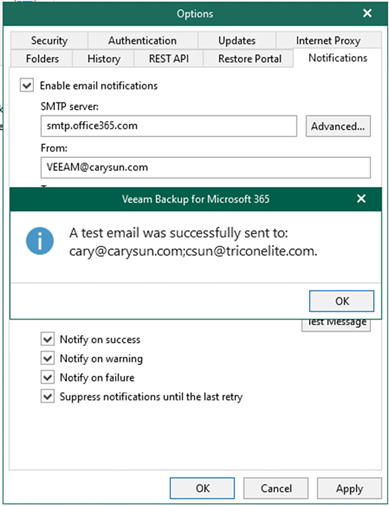Select the Updates tab
The image size is (389, 506).
(x=237, y=40)
